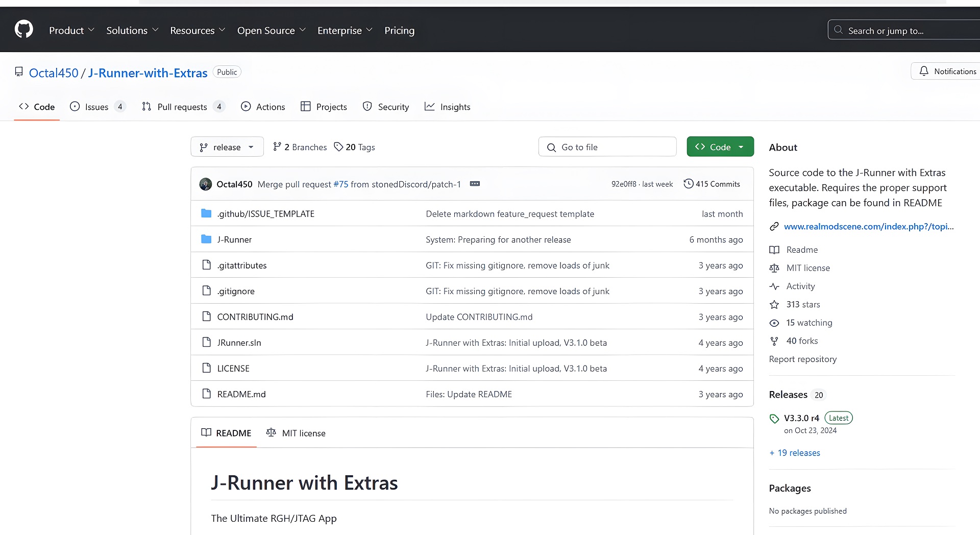Screen dimensions: 980x535
Task: Click the J-Runner folder icon
Action: tap(206, 239)
